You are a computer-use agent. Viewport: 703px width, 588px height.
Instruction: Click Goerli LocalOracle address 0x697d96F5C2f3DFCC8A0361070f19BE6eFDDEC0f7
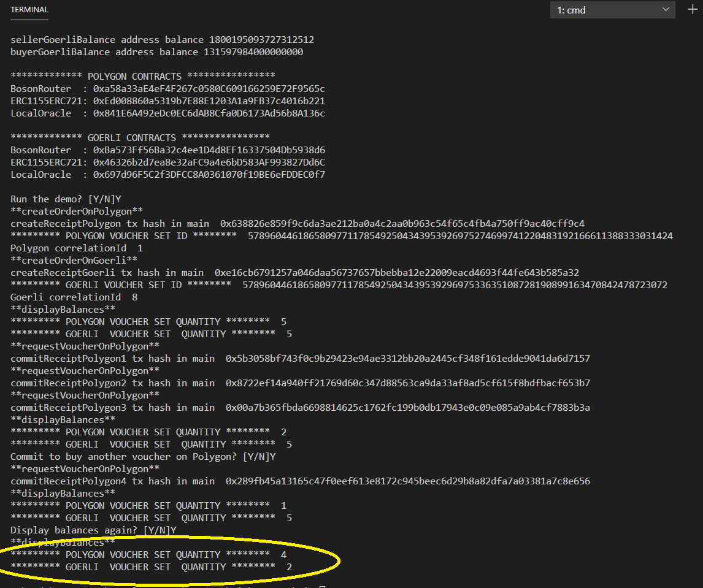209,174
